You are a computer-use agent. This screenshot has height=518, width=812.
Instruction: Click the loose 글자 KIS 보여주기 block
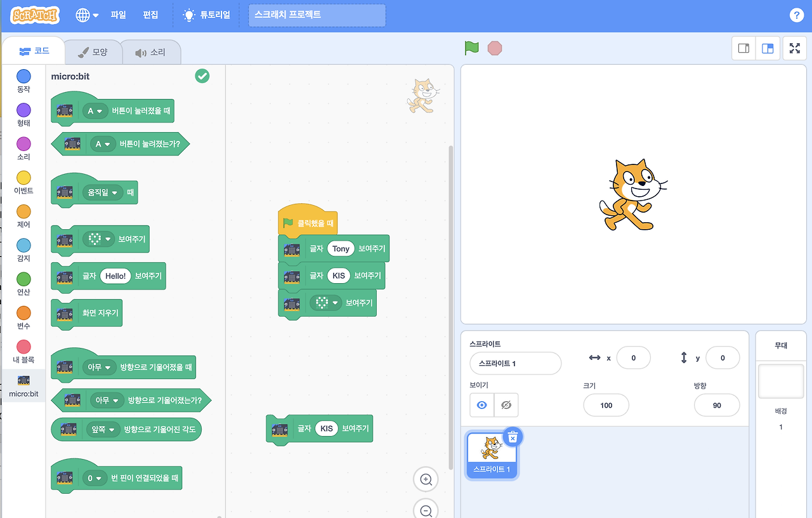pos(320,428)
